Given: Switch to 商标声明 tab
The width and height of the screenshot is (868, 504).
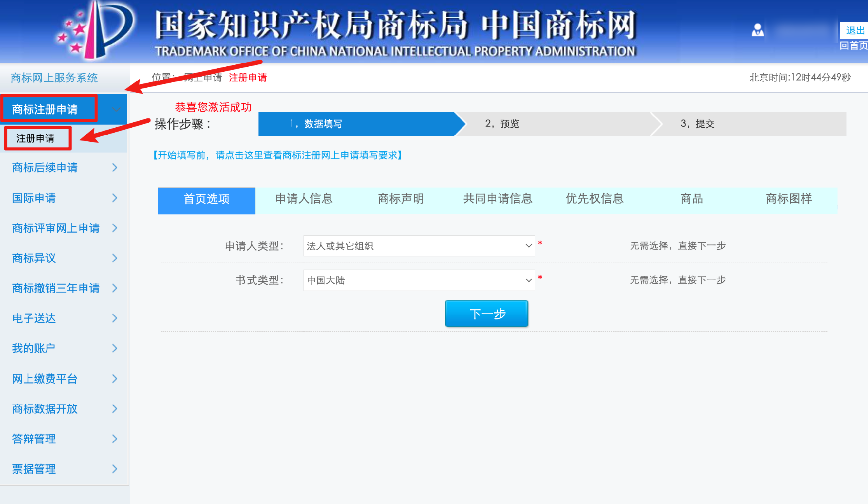Looking at the screenshot, I should pyautogui.click(x=401, y=199).
